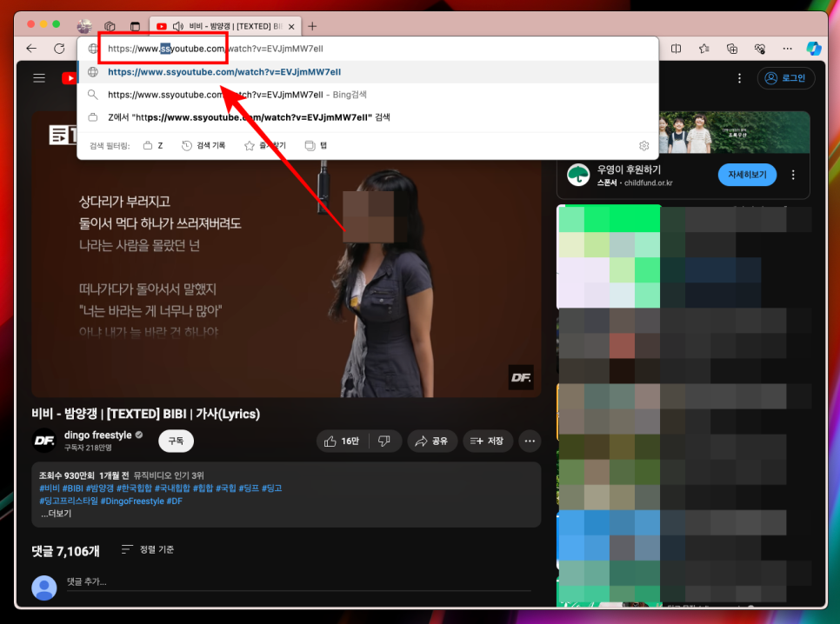840x624 pixels.
Task: Dislike the video with thumbs down
Action: click(384, 441)
